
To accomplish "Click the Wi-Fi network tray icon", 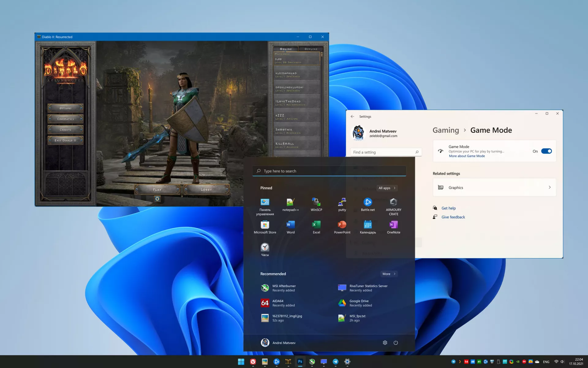I will click(x=556, y=362).
